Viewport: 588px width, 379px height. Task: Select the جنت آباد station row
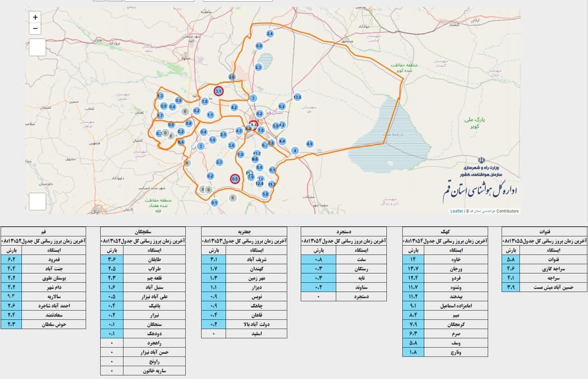point(44,269)
